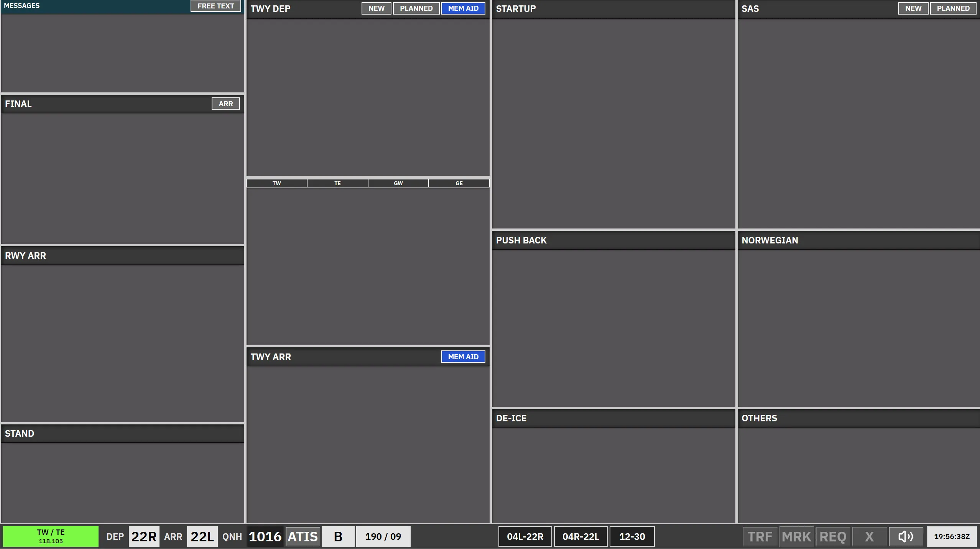Click the ATIS button
Screen dimensions: 980x549
pos(303,536)
